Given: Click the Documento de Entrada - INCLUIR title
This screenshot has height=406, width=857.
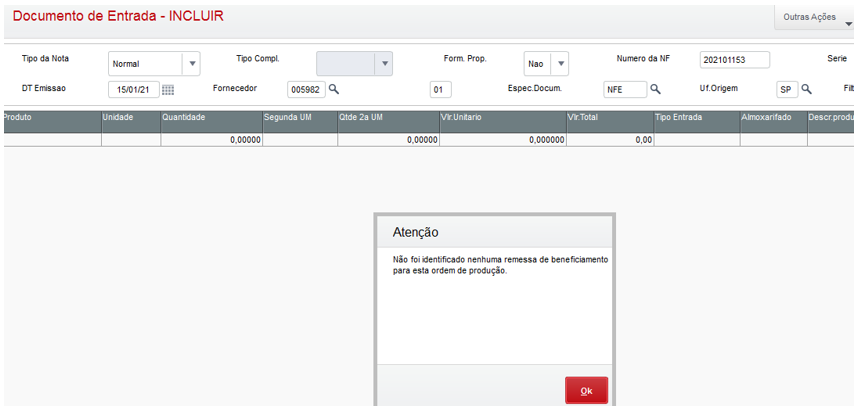Looking at the screenshot, I should pos(118,16).
